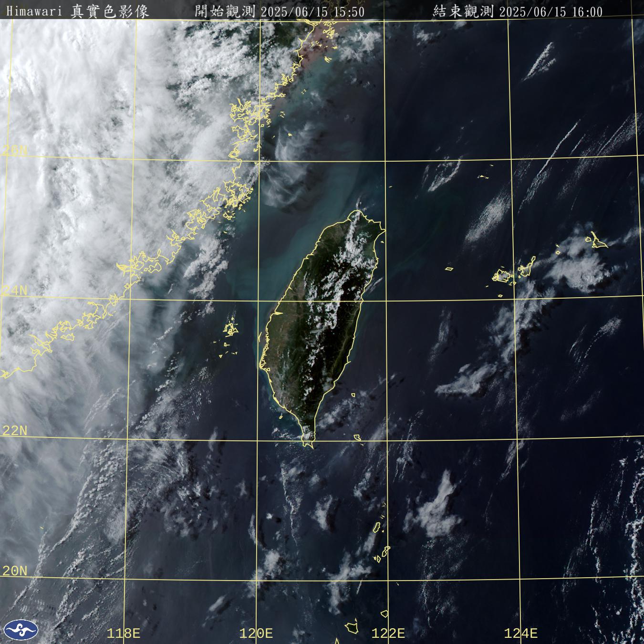
Task: Click the '22N' latitude label
Action: [x=15, y=431]
